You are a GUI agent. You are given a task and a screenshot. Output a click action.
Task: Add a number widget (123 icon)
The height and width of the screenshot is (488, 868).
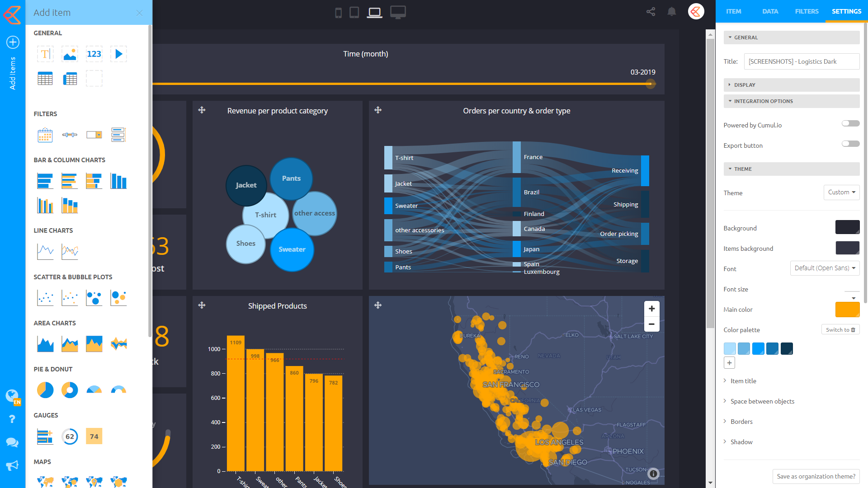[94, 54]
